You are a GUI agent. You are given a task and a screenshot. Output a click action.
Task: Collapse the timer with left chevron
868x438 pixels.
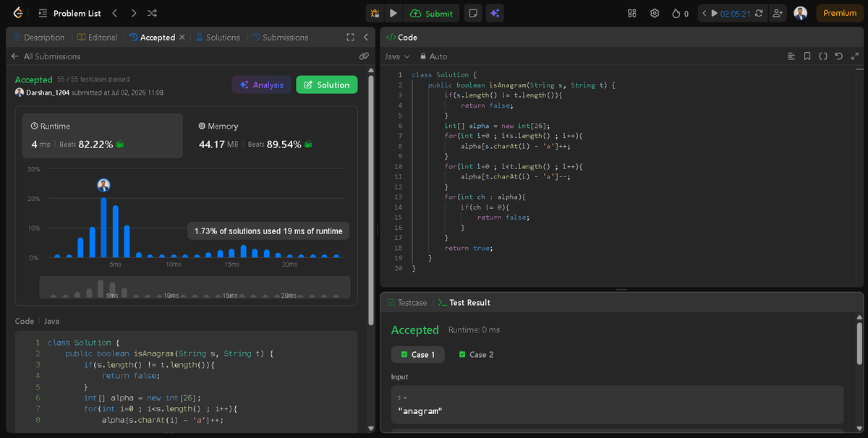point(703,13)
